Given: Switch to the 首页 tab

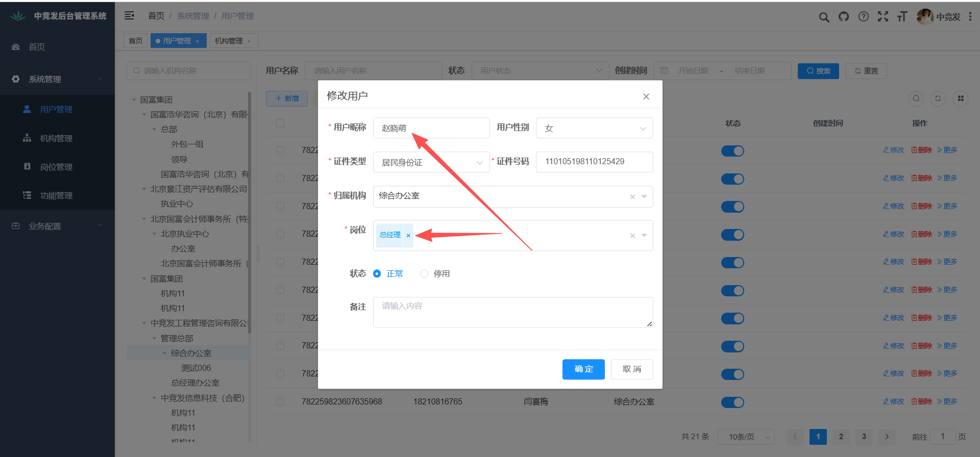Looking at the screenshot, I should pos(136,41).
